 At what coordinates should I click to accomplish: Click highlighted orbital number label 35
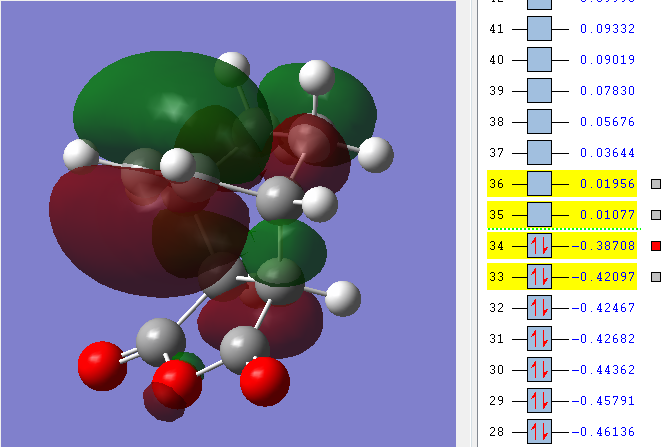click(497, 215)
